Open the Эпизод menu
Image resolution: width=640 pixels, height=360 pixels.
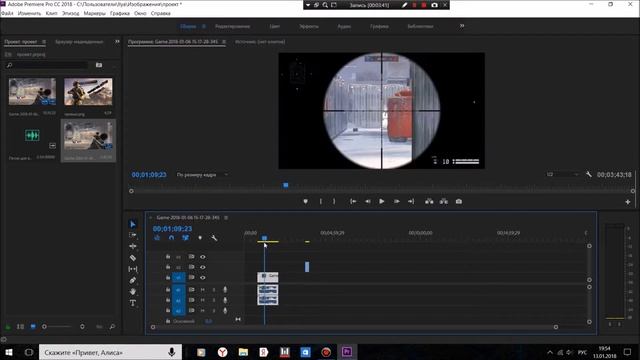[71, 13]
